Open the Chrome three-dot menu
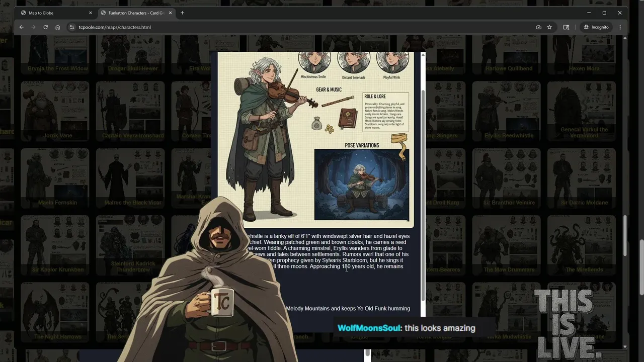 tap(620, 27)
